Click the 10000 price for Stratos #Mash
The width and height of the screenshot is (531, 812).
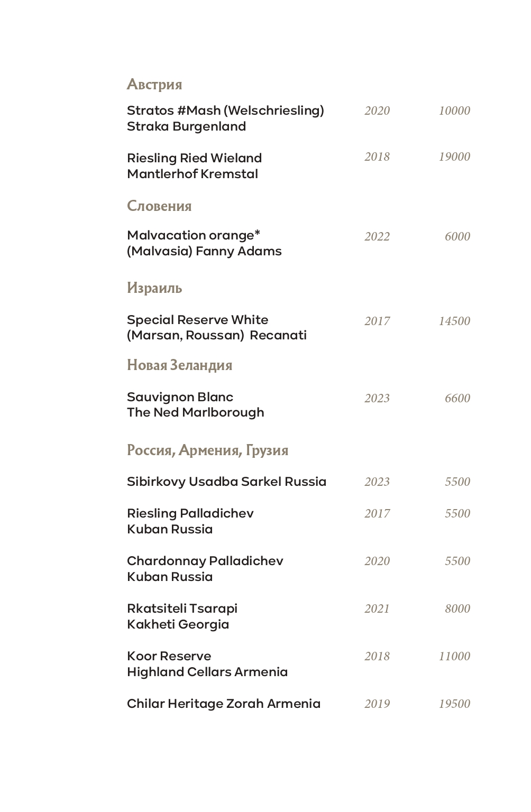click(454, 110)
